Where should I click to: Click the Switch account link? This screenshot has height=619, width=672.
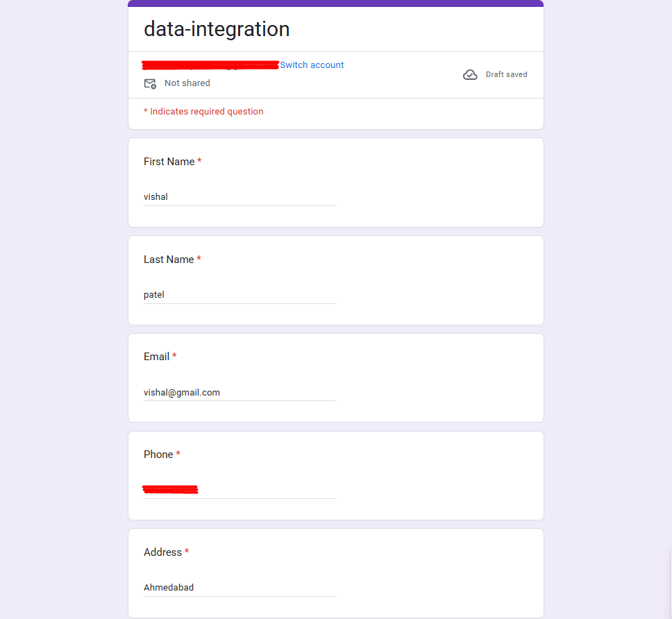312,65
